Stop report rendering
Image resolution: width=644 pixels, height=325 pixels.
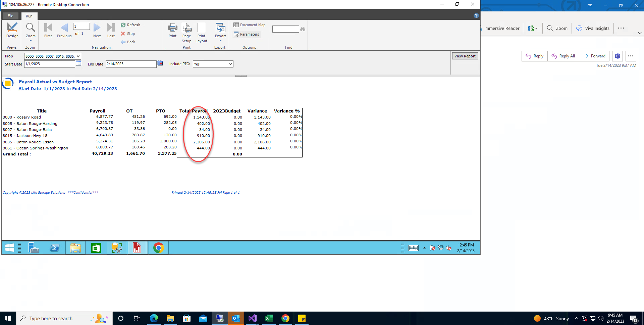[x=128, y=34]
